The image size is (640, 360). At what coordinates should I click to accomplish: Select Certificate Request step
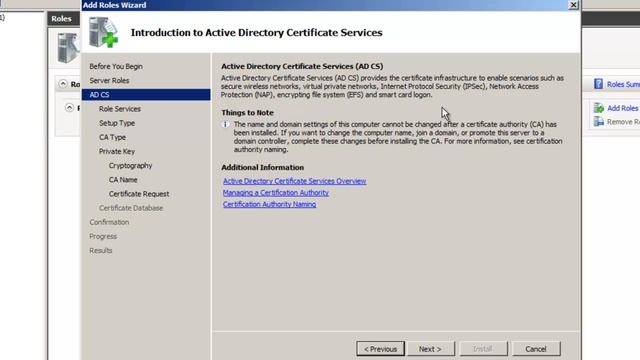139,194
